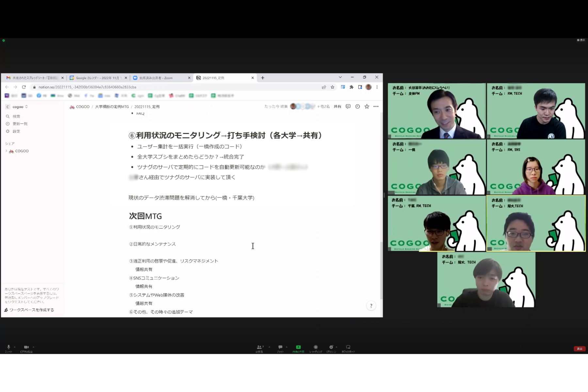Select 一橋 team participant video tile

[x=437, y=167]
